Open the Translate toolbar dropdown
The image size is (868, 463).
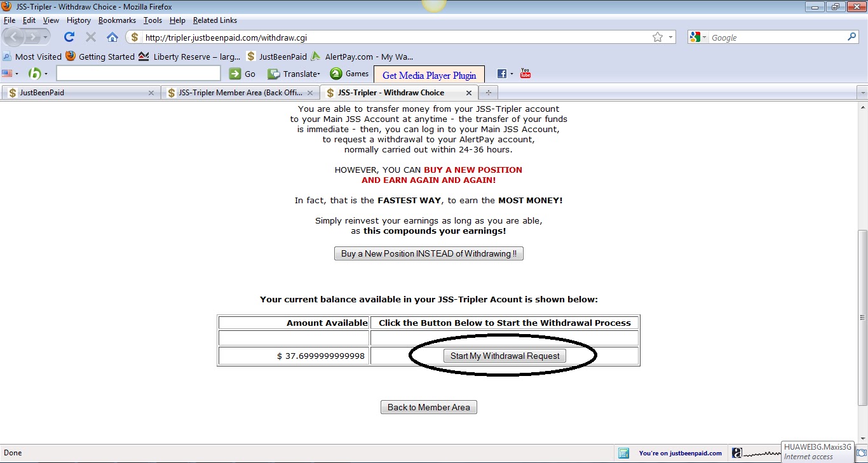point(294,74)
